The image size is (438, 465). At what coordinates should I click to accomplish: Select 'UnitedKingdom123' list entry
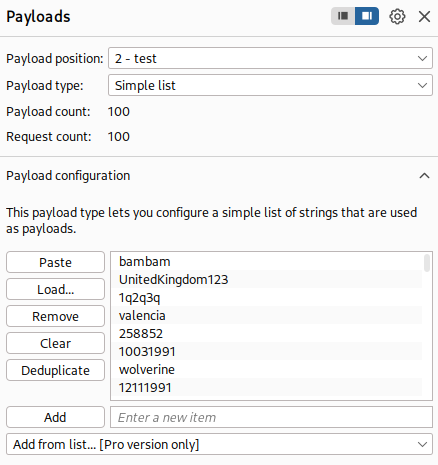click(x=267, y=280)
